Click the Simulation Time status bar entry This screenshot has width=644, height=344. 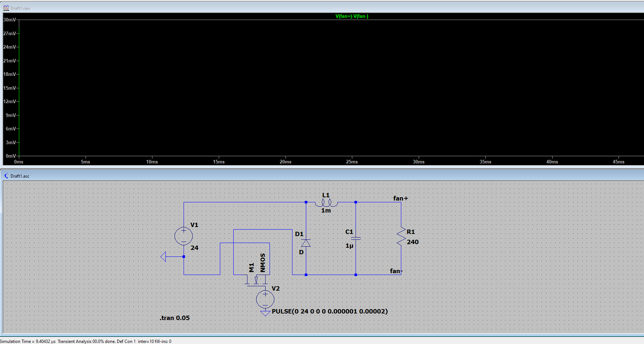28,341
